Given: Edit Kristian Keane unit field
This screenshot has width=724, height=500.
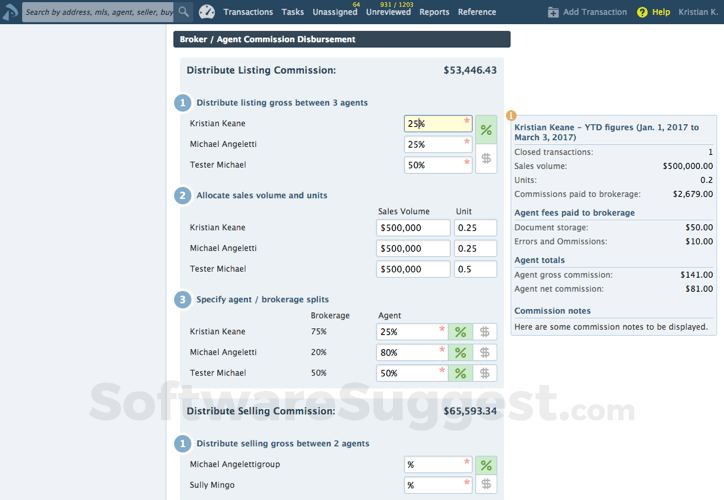Looking at the screenshot, I should [475, 228].
